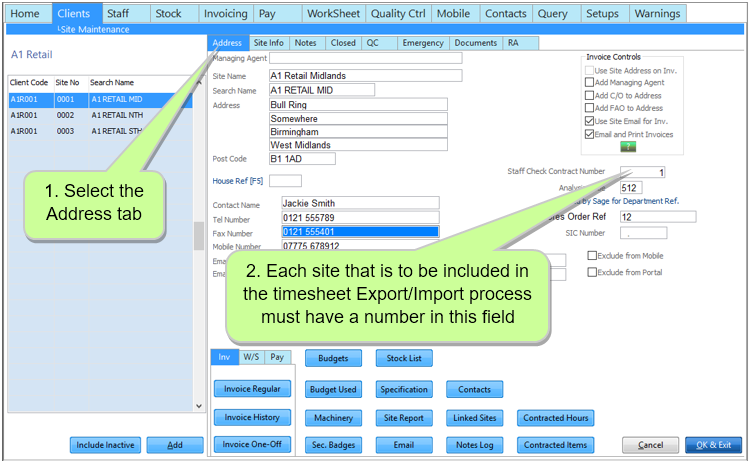Tick the Exclude from Mobile checkbox
Viewport: 751px width, 463px height.
click(592, 256)
